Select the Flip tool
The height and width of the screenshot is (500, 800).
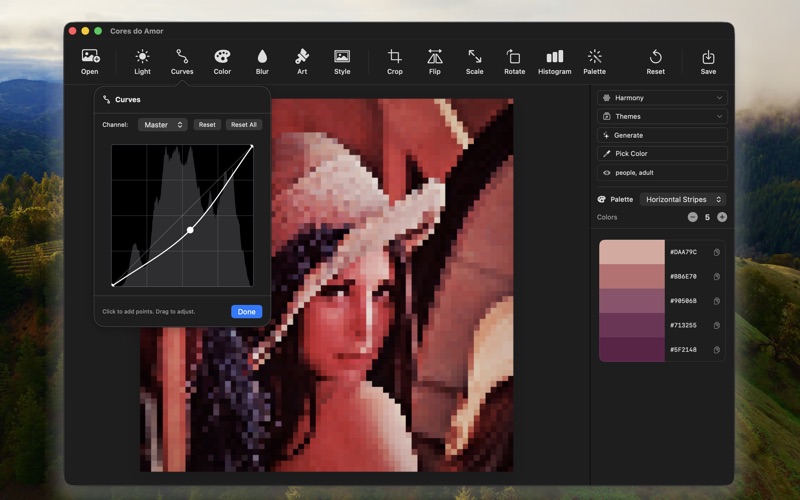click(x=435, y=62)
